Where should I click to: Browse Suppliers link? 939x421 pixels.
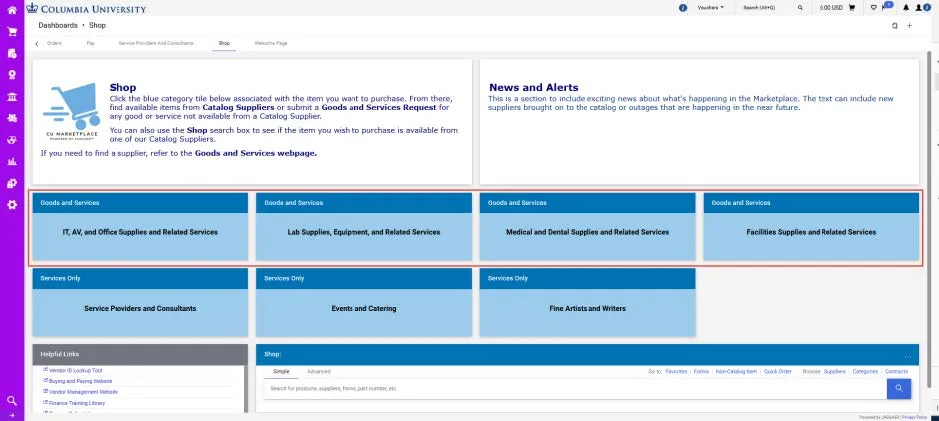click(835, 371)
